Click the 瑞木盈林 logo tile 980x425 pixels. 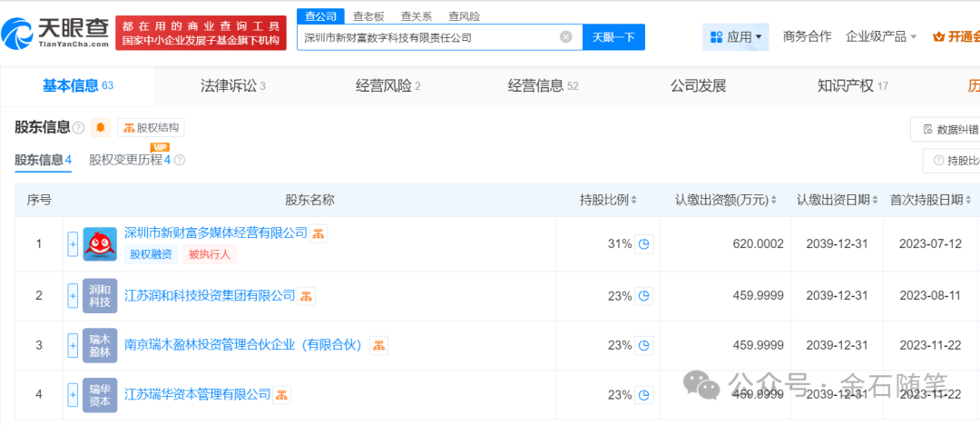pos(100,345)
